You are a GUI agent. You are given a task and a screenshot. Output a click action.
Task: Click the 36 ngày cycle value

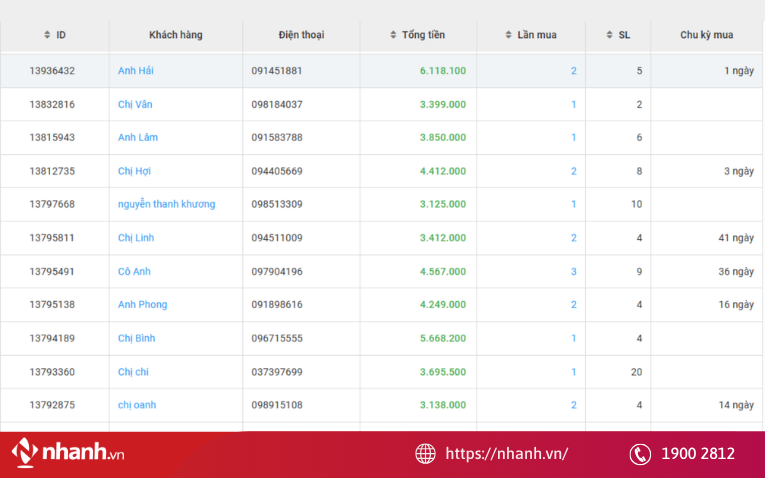736,272
